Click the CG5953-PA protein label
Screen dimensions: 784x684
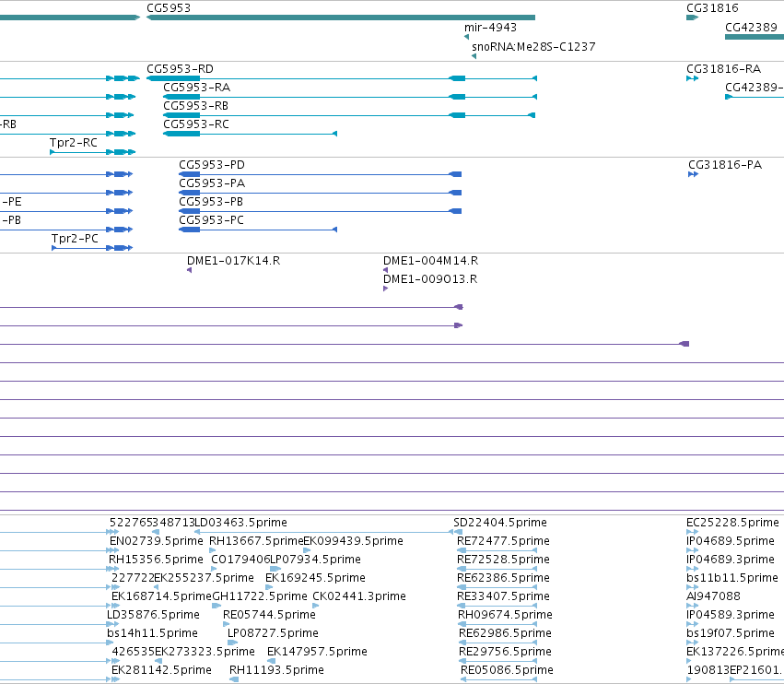(x=212, y=183)
